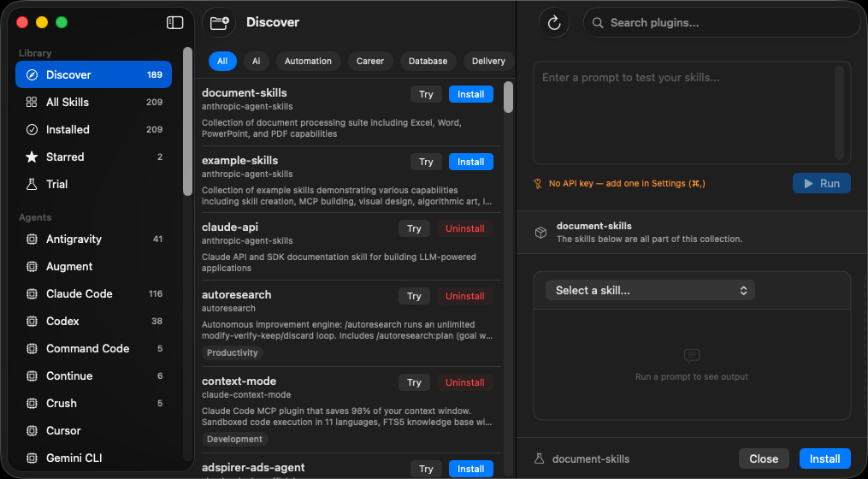Click the Close button at the bottom
868x479 pixels.
pyautogui.click(x=763, y=458)
